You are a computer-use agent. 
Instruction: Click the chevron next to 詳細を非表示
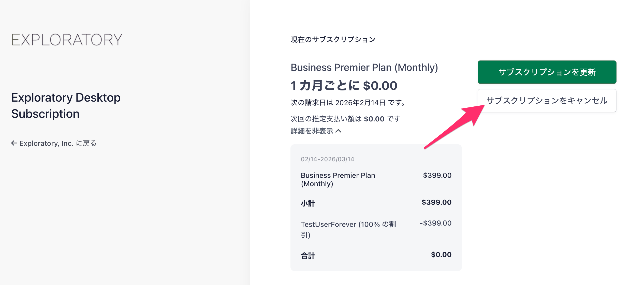tap(338, 131)
